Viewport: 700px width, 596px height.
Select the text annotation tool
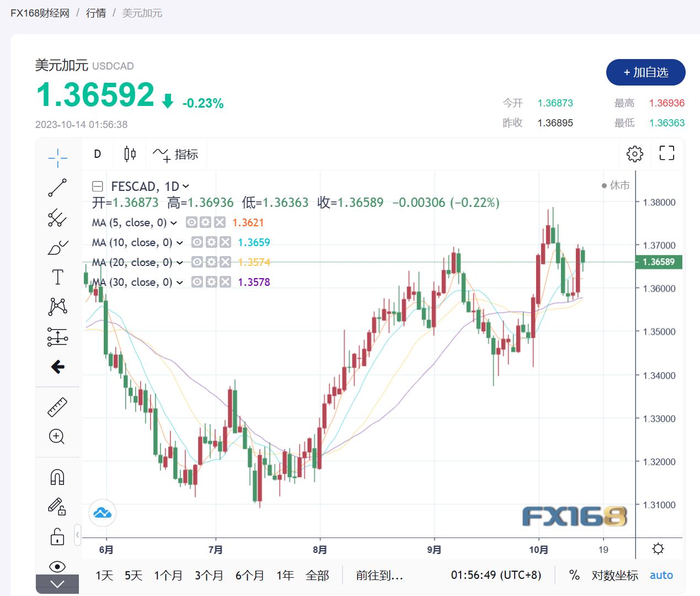click(x=57, y=277)
